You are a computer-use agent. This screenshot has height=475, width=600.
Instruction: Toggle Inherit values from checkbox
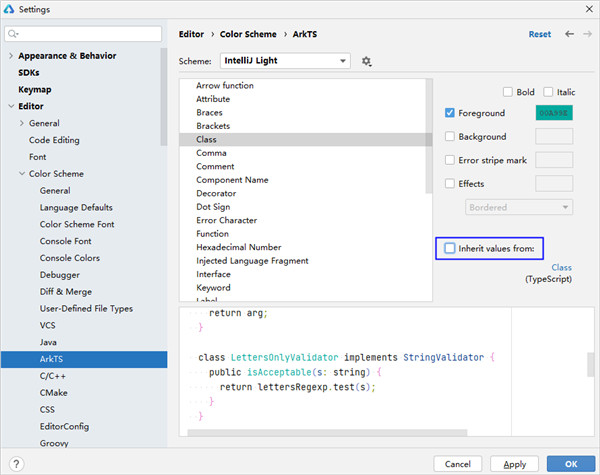pos(450,247)
